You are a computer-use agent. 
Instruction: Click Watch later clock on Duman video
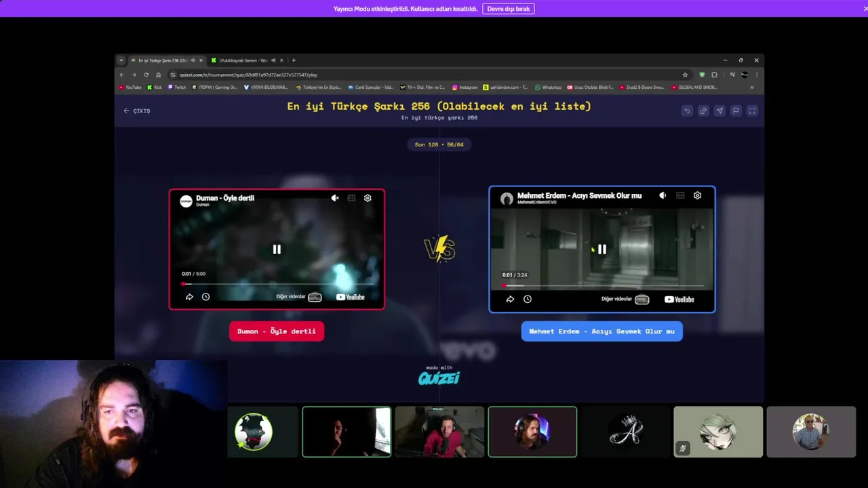tap(205, 297)
